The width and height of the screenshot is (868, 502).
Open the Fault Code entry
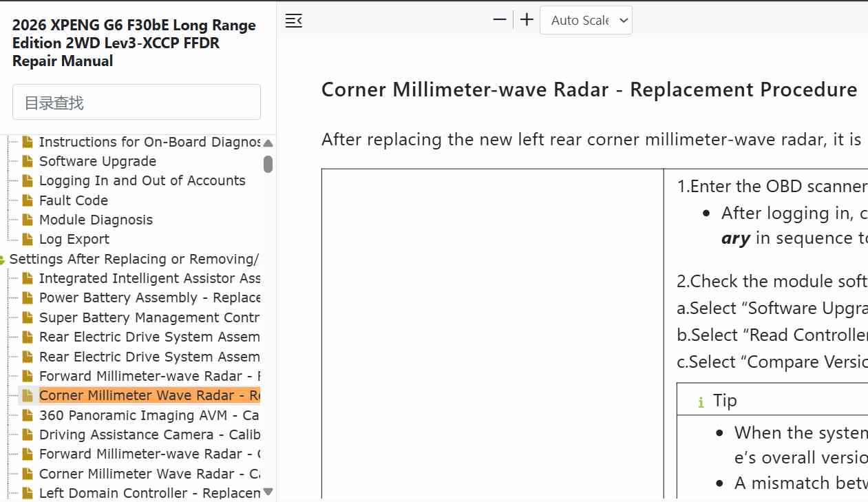point(74,200)
